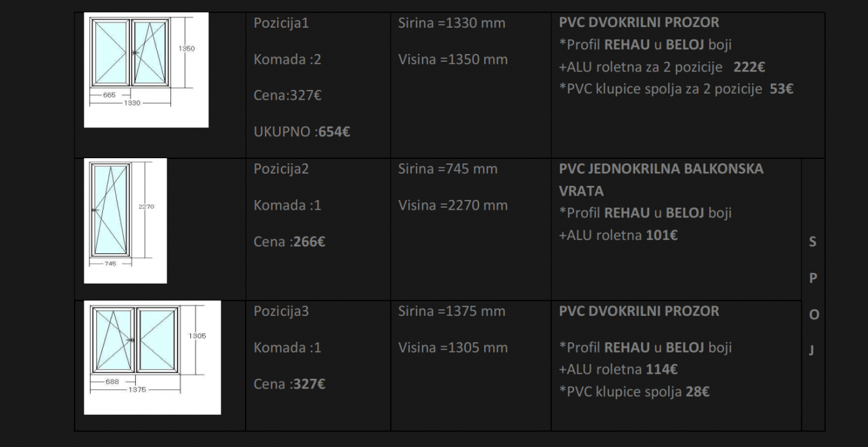
Task: Click the vertical "SPOJ" text cell
Action: 813,296
